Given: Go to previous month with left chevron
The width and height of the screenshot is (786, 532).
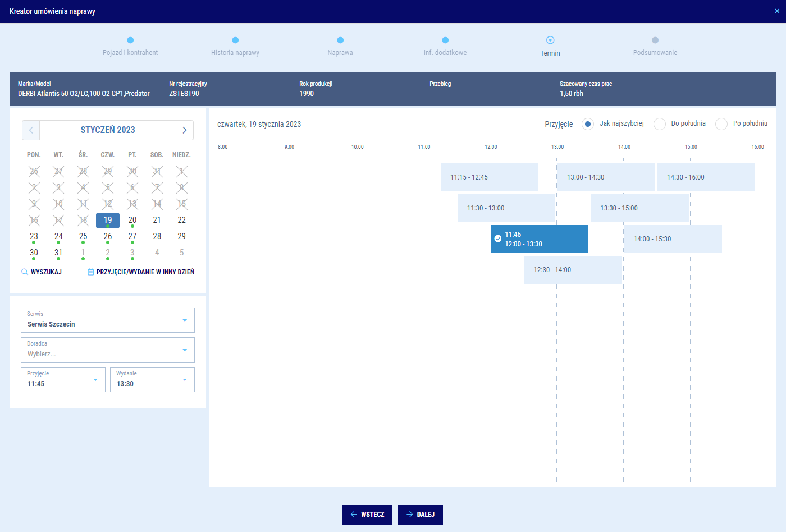Looking at the screenshot, I should pos(31,130).
